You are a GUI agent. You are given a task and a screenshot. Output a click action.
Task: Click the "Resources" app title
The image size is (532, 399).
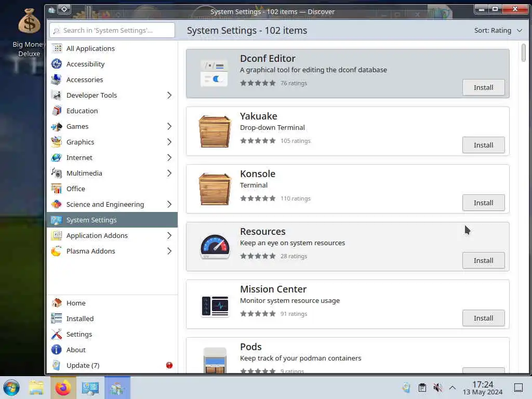click(x=262, y=232)
